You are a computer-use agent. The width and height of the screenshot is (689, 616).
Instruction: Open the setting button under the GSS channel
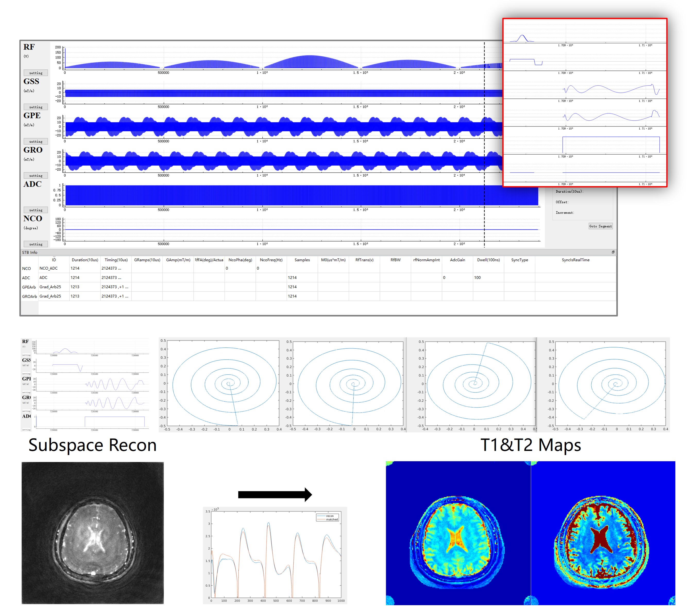click(x=36, y=107)
